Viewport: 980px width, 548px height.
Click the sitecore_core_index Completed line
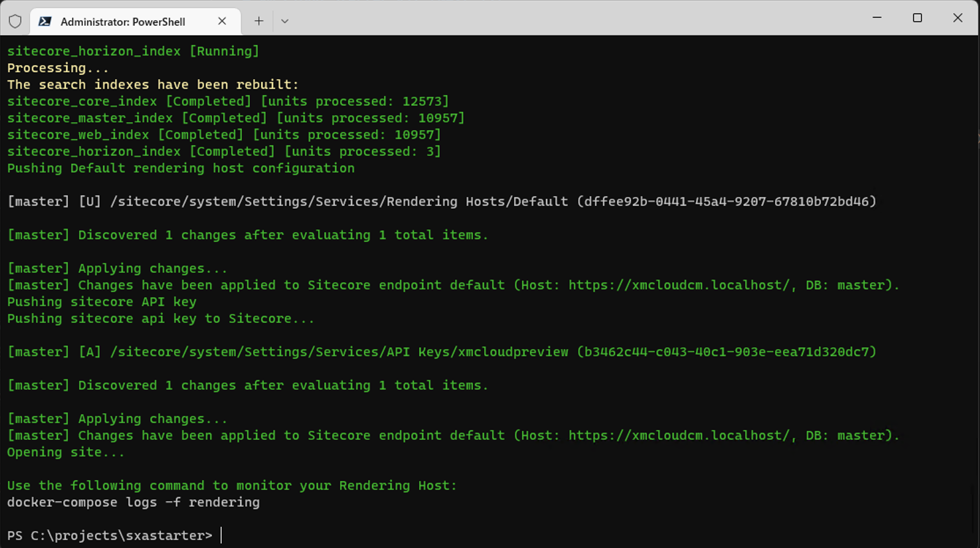click(228, 102)
